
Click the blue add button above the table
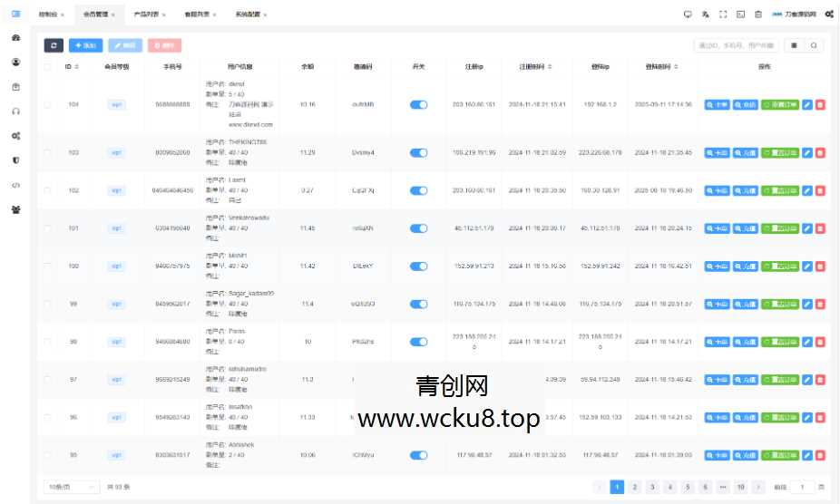pyautogui.click(x=85, y=45)
